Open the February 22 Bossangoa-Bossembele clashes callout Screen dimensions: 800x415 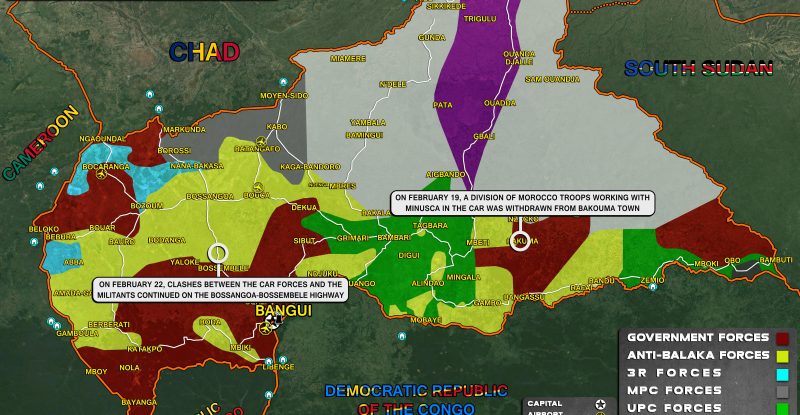(219, 290)
